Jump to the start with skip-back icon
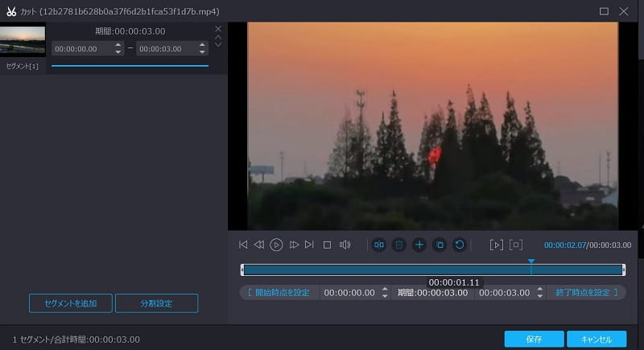This screenshot has width=644, height=350. click(243, 245)
